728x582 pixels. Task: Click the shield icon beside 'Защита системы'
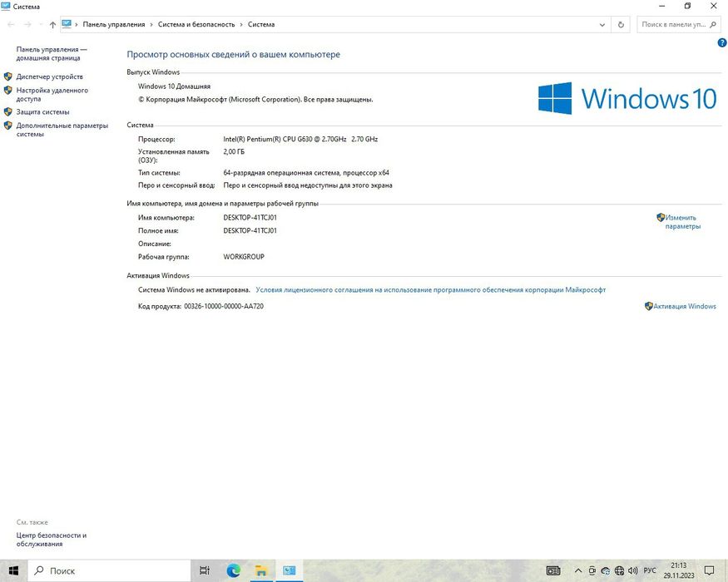point(7,112)
